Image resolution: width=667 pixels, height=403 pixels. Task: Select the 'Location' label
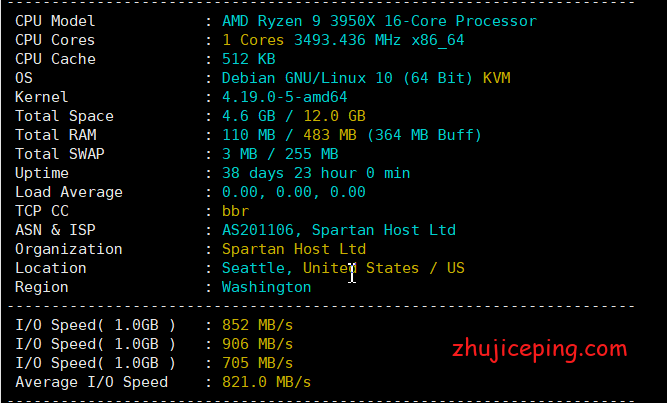(51, 268)
